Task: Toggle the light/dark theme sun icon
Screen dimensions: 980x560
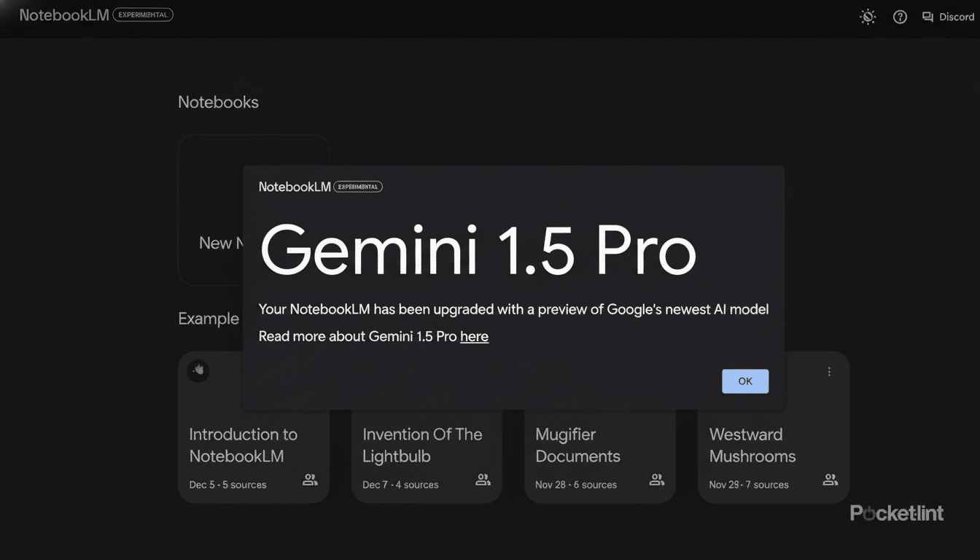Action: pos(867,16)
